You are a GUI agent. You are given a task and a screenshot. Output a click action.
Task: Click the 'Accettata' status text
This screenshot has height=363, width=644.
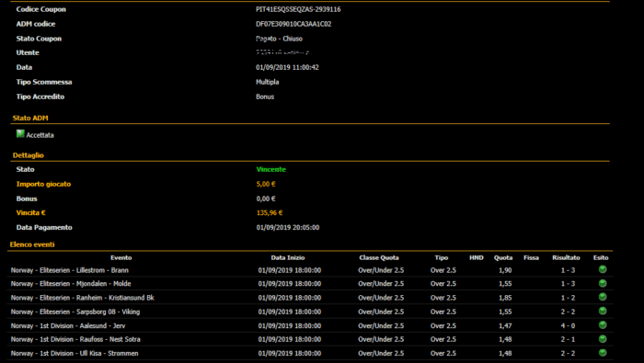tap(40, 135)
